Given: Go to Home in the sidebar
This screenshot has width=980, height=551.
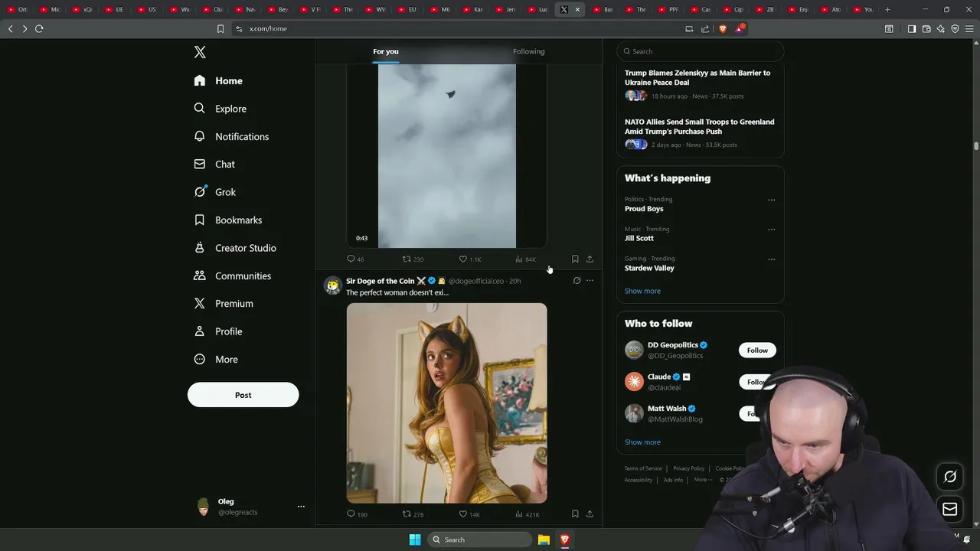Looking at the screenshot, I should 218,80.
